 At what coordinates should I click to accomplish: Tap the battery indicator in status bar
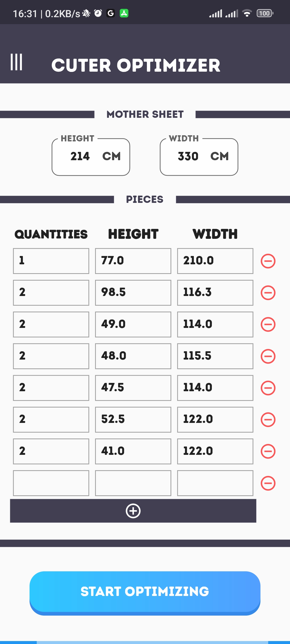(265, 13)
